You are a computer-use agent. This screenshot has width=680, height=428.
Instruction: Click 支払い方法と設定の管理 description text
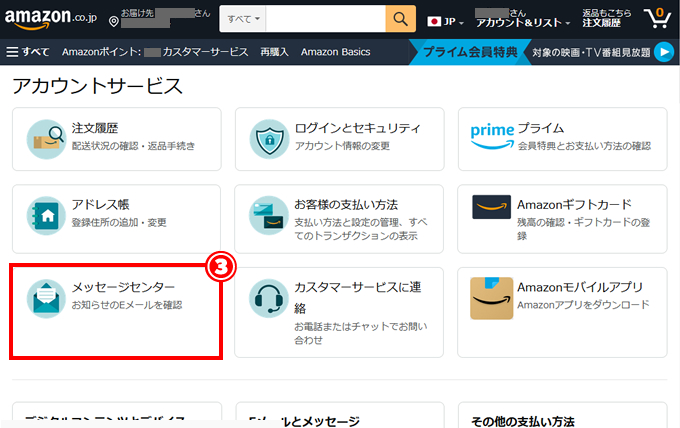click(x=360, y=229)
